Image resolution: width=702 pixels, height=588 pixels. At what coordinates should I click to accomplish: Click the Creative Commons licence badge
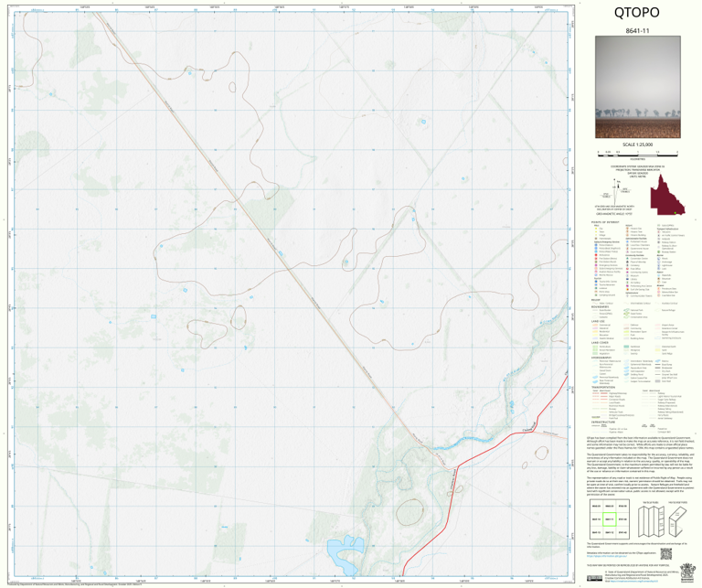click(x=594, y=578)
